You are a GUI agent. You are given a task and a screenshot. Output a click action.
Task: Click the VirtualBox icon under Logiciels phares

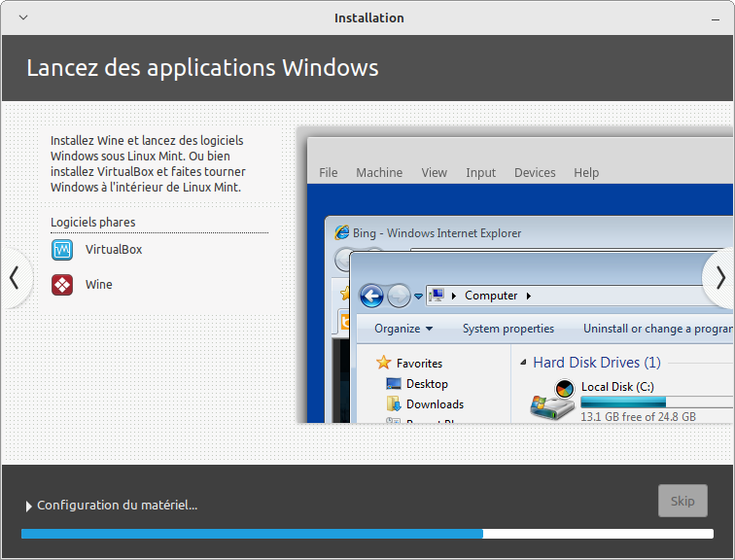[x=62, y=250]
